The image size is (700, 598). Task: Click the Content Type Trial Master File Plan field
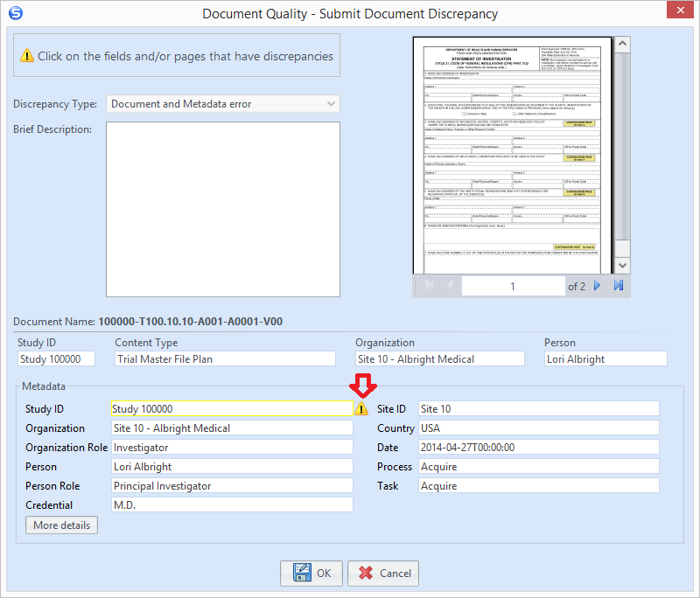click(225, 359)
